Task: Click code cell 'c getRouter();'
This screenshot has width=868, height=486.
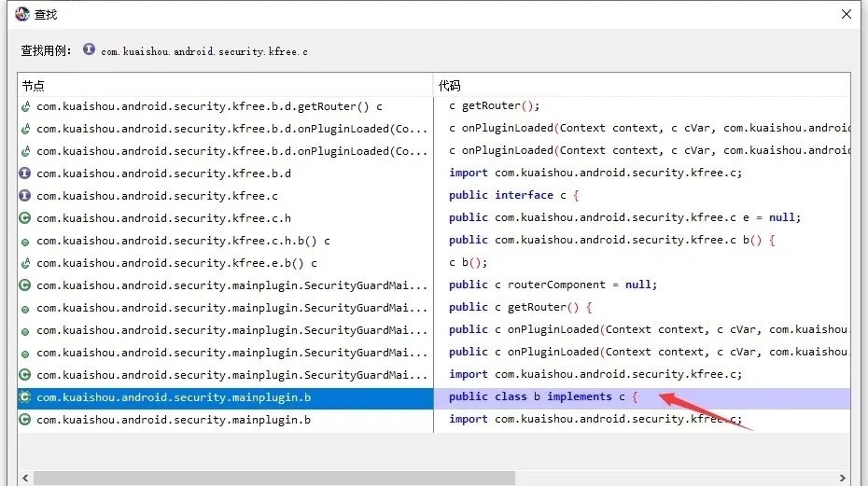Action: pos(494,105)
